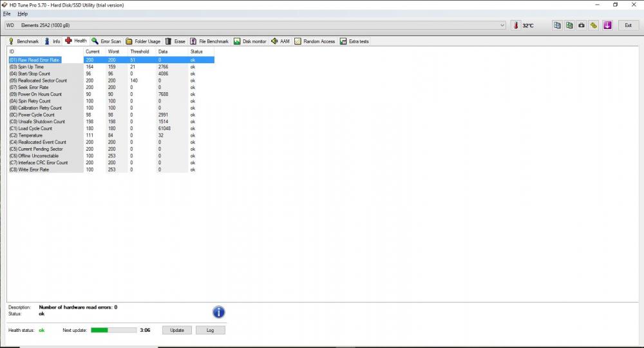The width and height of the screenshot is (644, 348).
Task: Open the Benchmark tab
Action: (23, 41)
